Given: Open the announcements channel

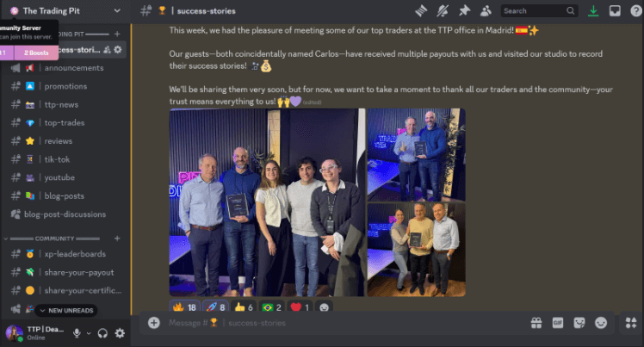Looking at the screenshot, I should 73,68.
